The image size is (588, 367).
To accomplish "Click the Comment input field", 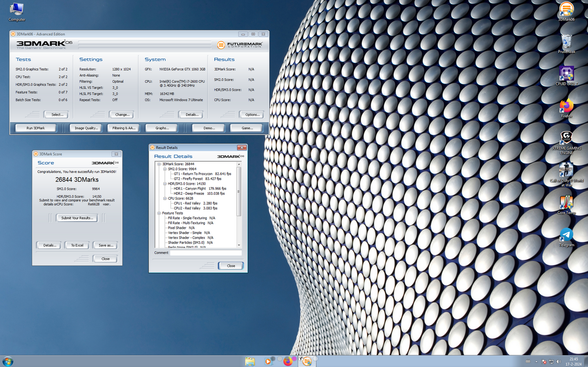I will pyautogui.click(x=206, y=253).
